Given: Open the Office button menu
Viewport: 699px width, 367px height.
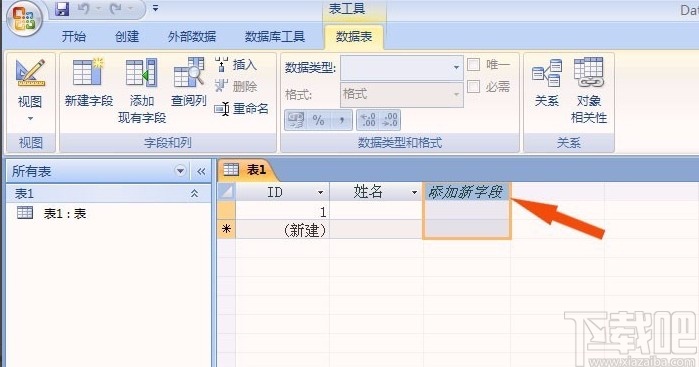Looking at the screenshot, I should click(x=24, y=19).
